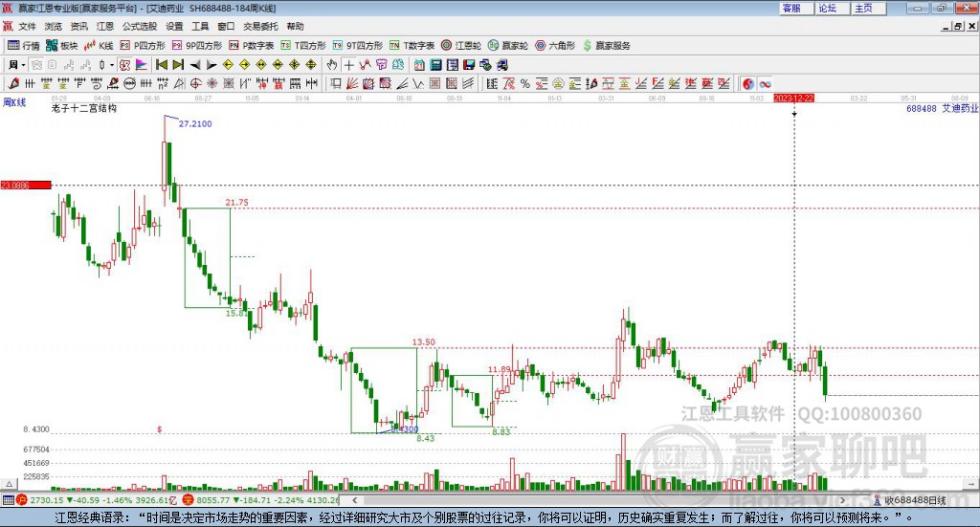980x527 pixels.
Task: Open the 公式选股 menu
Action: click(x=140, y=26)
